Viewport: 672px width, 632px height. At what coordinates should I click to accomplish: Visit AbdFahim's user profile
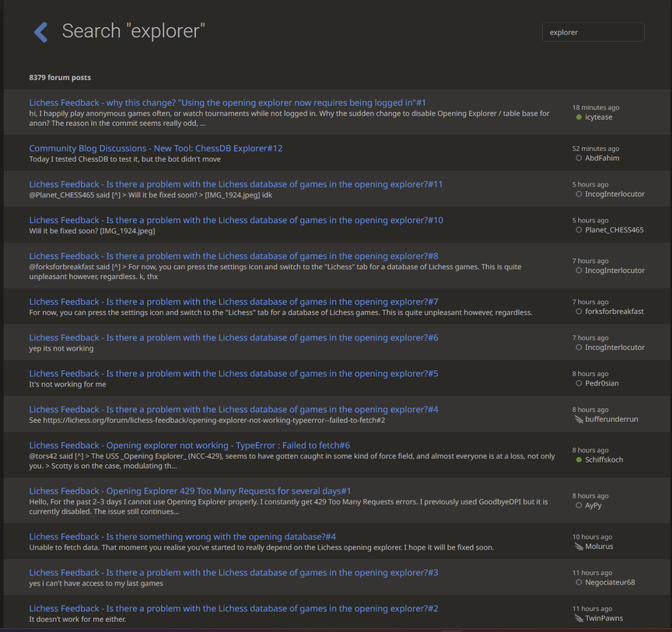click(602, 158)
